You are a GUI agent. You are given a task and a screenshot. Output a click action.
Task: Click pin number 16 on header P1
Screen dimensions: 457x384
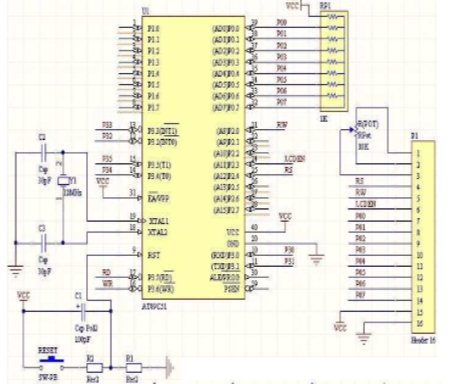(419, 323)
